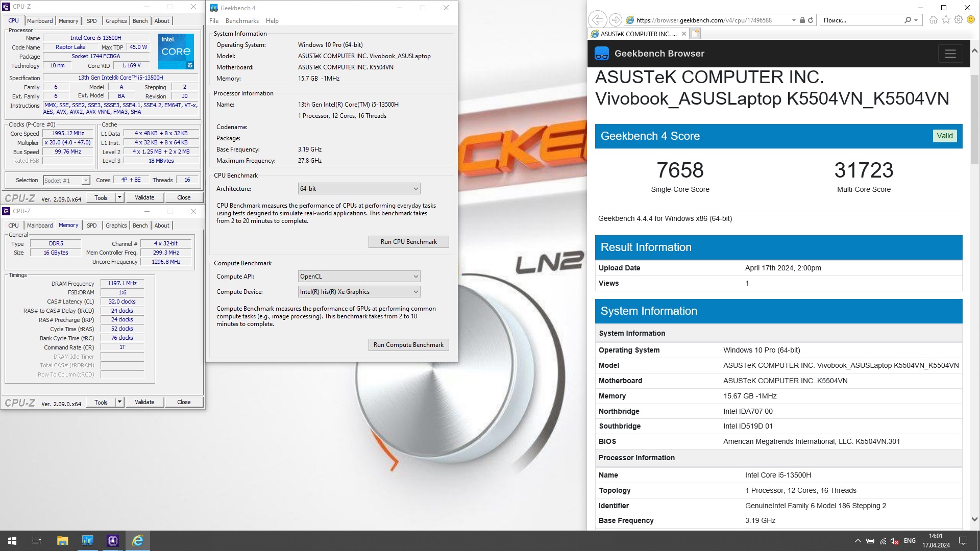Open the Geekbench Benchmarks menu
This screenshot has width=980, height=551.
click(x=242, y=21)
